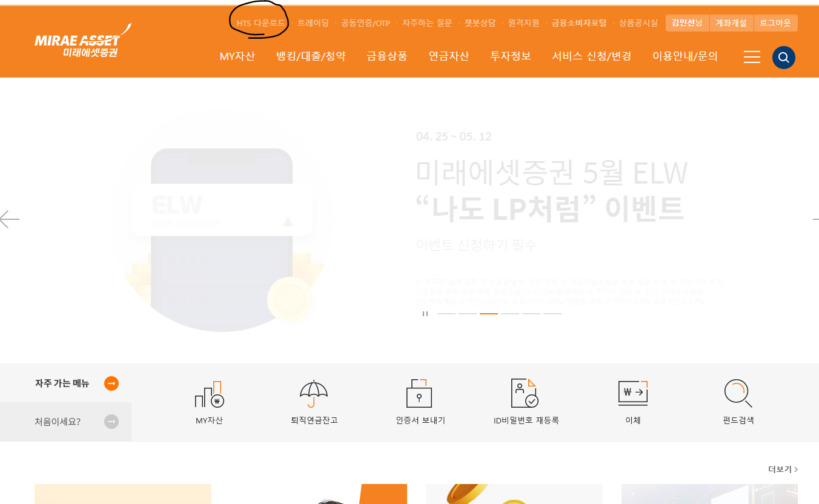Select the active orange slide indicator
The width and height of the screenshot is (819, 504).
pos(489,314)
